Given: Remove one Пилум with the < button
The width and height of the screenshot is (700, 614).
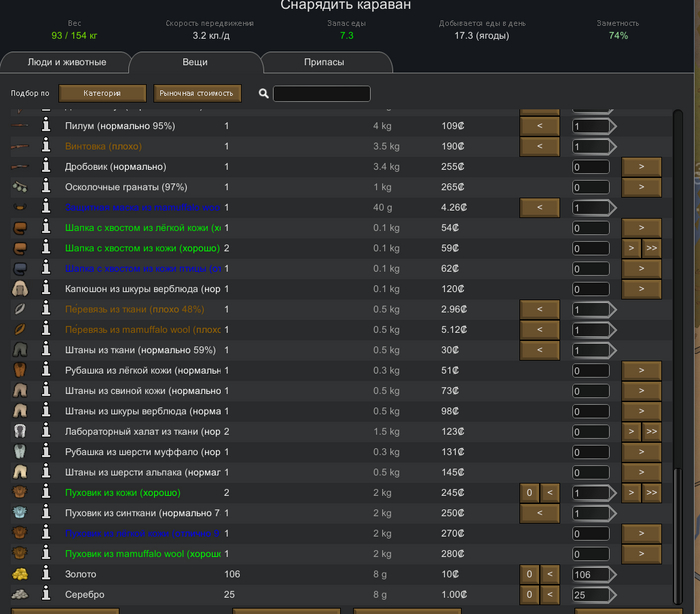Looking at the screenshot, I should tap(539, 126).
